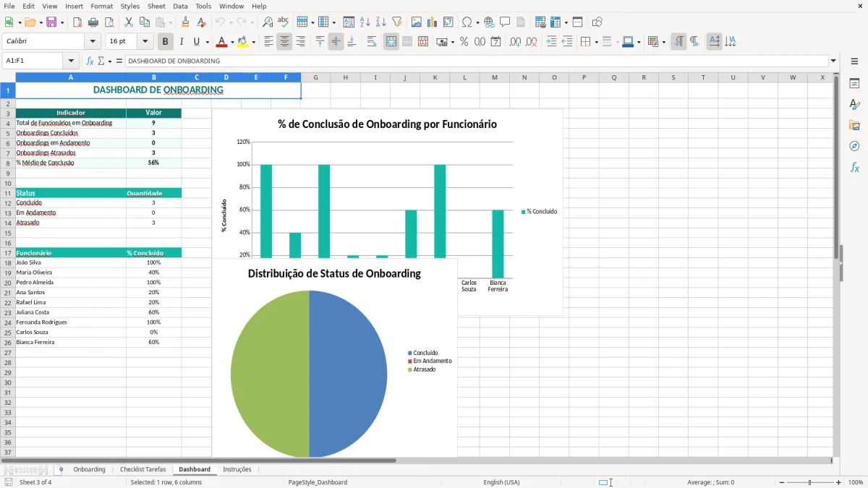Expand highlighting color options arrow

(253, 42)
